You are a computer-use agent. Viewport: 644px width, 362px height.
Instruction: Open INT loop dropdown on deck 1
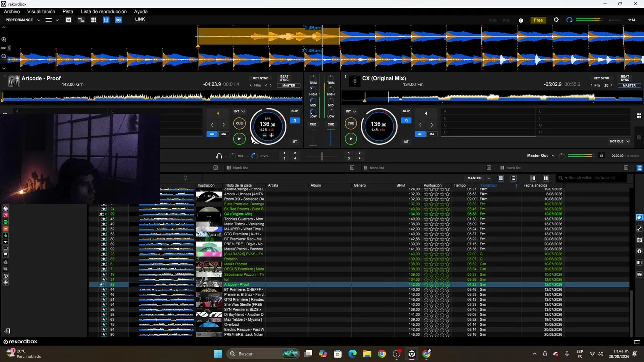[x=239, y=111]
